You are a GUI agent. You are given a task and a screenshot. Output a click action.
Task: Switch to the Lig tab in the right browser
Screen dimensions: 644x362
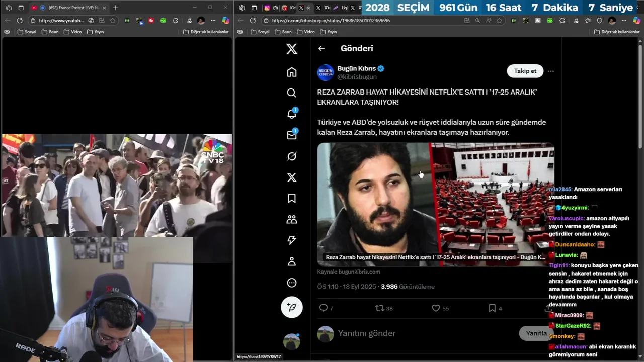340,8
